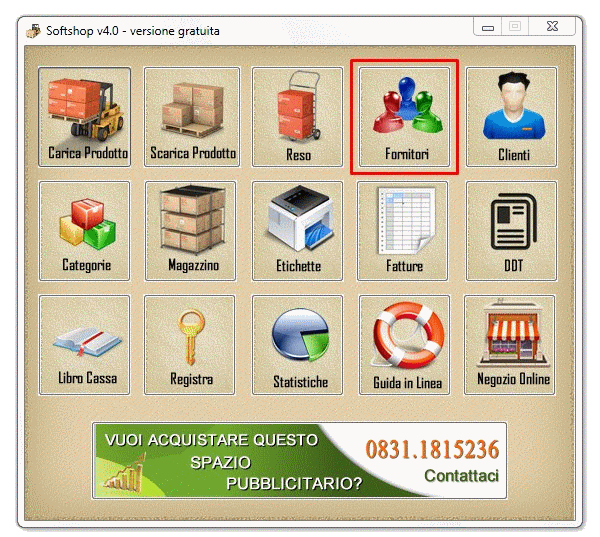
Task: Click the advertising banner with phone number
Action: (x=300, y=461)
